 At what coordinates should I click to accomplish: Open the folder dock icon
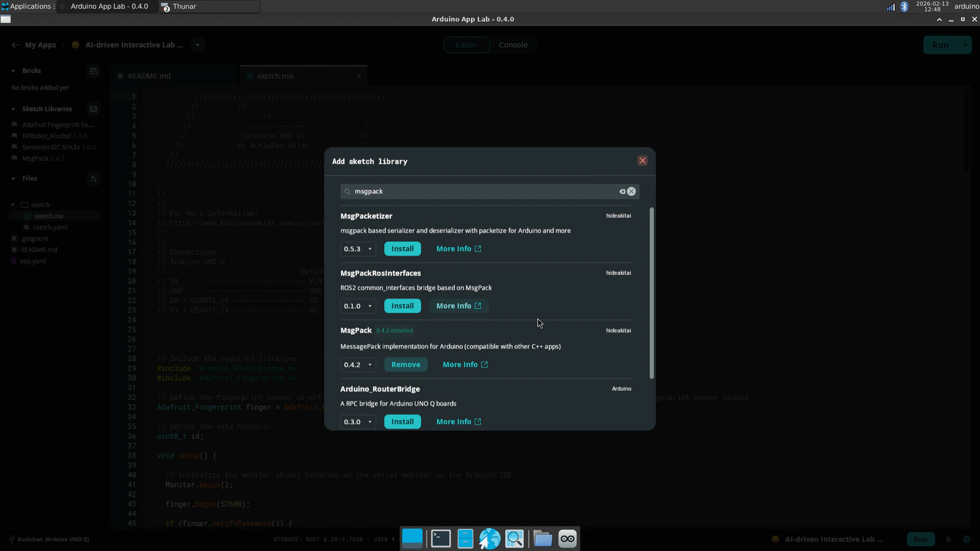542,538
